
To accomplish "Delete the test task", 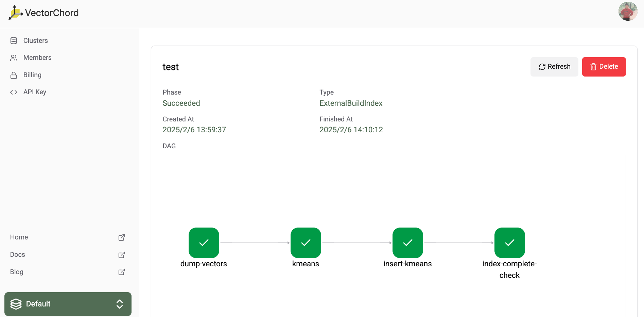I will coord(604,67).
